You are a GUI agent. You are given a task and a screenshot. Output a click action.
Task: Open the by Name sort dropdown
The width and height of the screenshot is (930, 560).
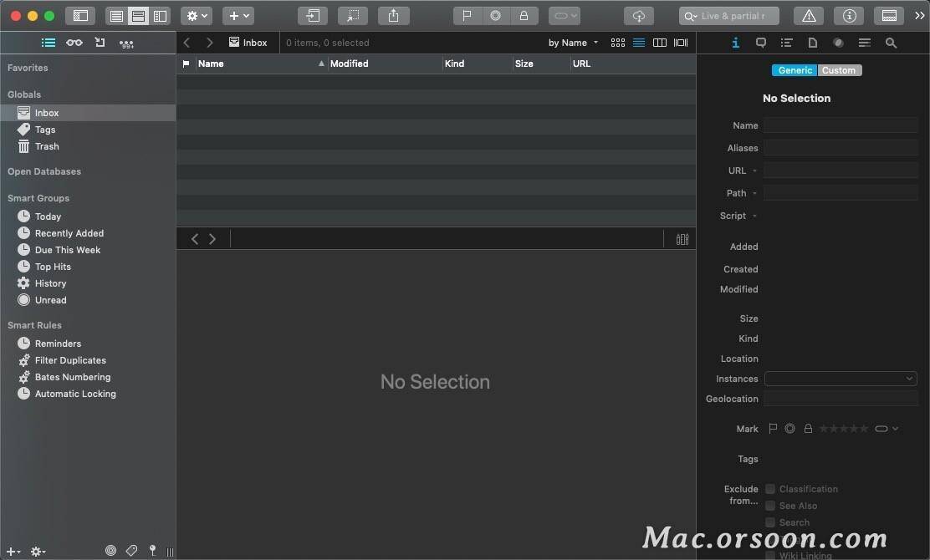coord(573,43)
